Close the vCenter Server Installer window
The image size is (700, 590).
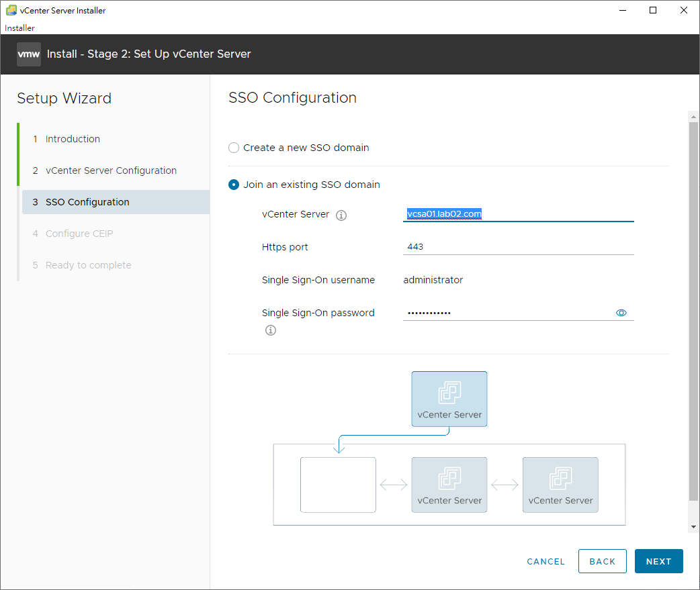[683, 10]
